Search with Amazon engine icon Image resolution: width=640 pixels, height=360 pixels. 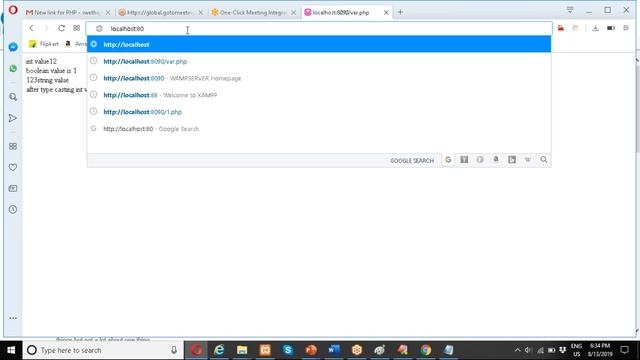coord(496,160)
